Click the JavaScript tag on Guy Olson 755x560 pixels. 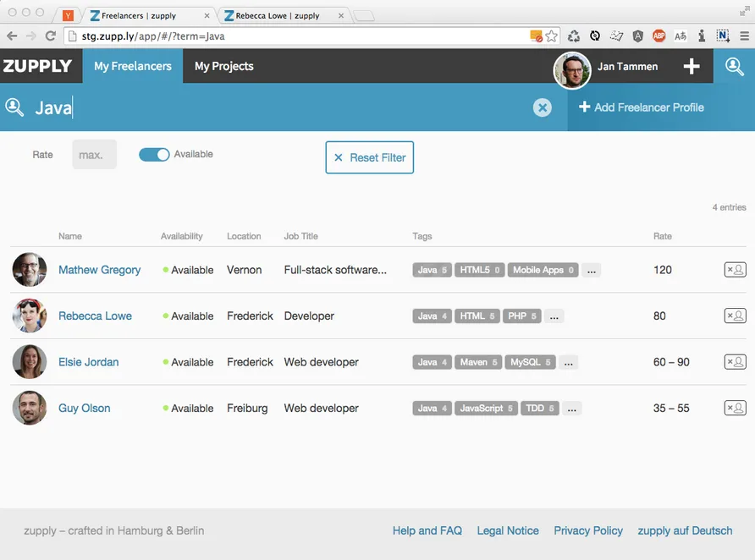[487, 409]
